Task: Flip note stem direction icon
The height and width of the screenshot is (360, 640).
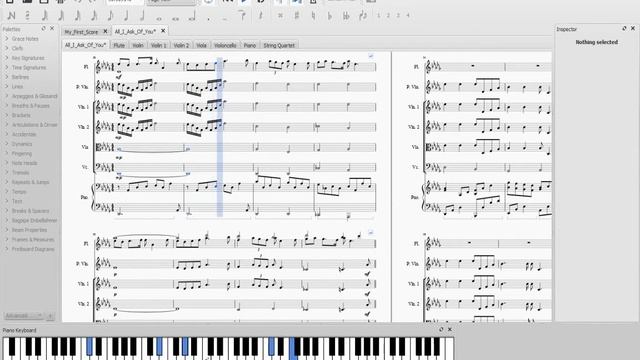Action: (x=362, y=16)
